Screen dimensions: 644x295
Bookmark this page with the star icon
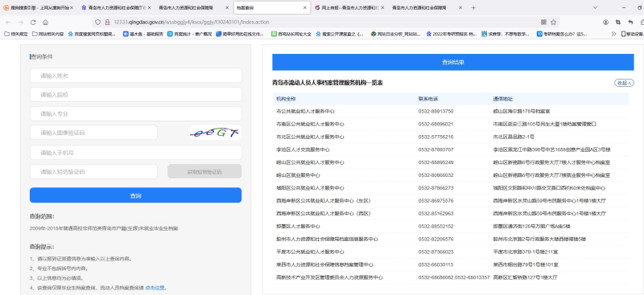553,23
